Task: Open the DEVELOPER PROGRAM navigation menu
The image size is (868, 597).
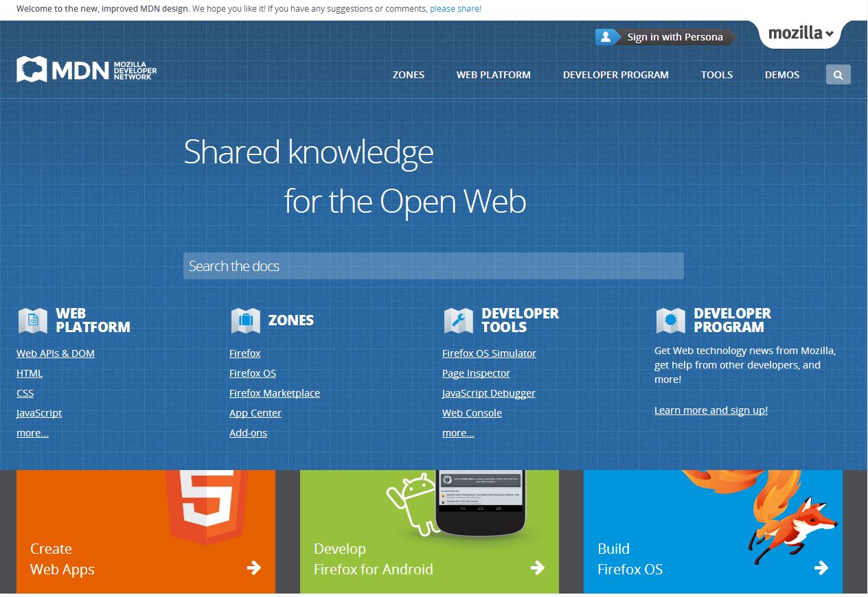Action: 616,75
